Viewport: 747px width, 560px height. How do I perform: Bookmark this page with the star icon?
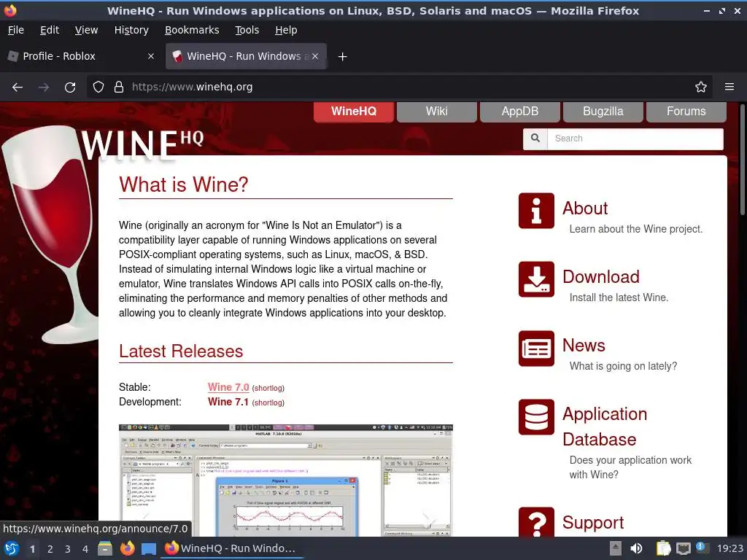click(701, 87)
